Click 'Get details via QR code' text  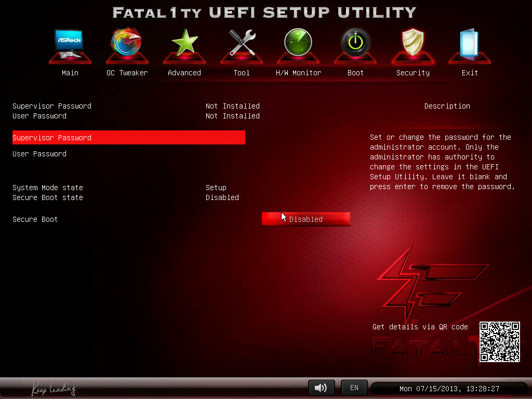pyautogui.click(x=420, y=326)
